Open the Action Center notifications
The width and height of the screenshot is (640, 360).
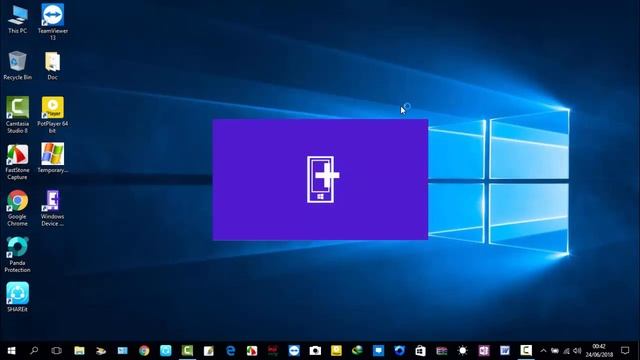coord(625,351)
